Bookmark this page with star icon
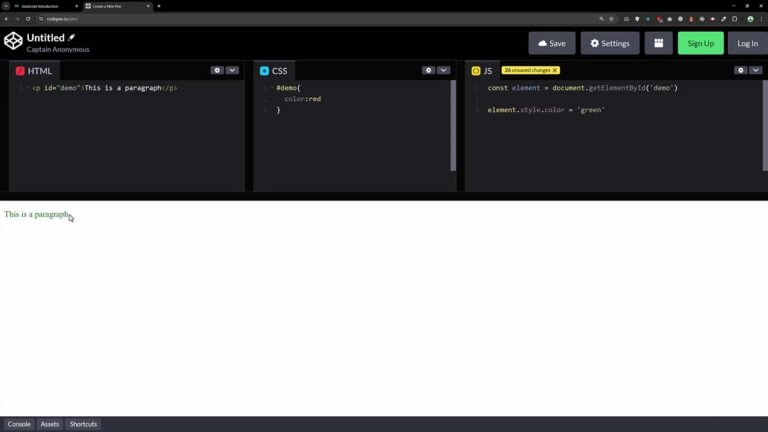Viewport: 768px width, 432px height. (612, 18)
